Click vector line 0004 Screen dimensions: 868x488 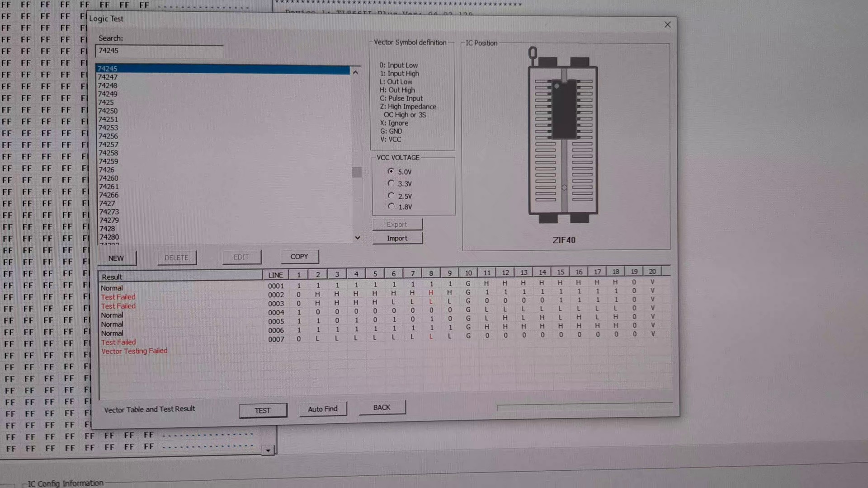[276, 313]
